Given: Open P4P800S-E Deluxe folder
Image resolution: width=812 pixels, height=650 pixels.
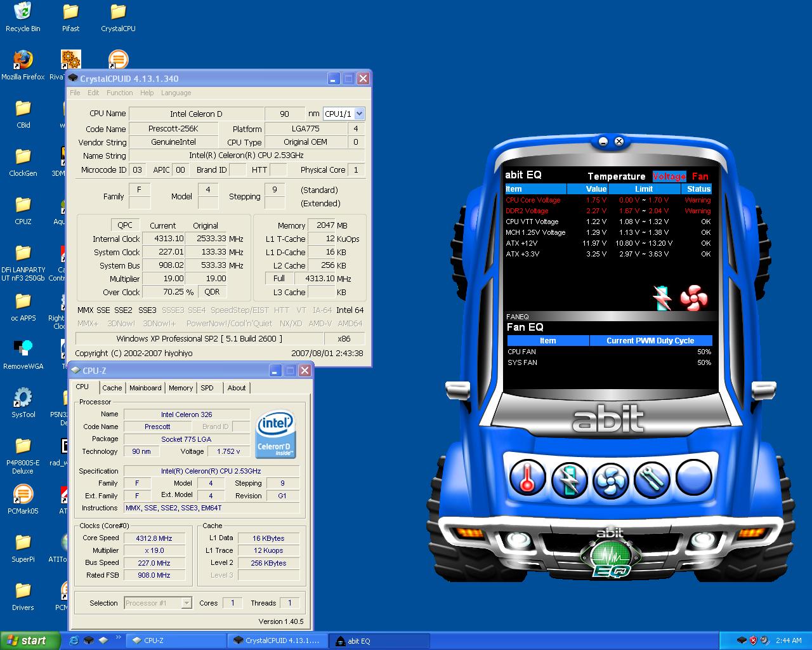Looking at the screenshot, I should (23, 455).
